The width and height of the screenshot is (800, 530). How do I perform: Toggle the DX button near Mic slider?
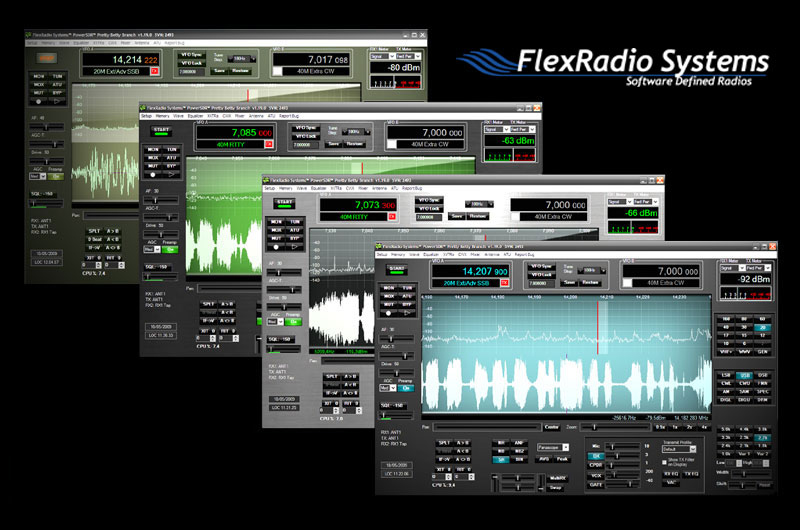pos(595,456)
